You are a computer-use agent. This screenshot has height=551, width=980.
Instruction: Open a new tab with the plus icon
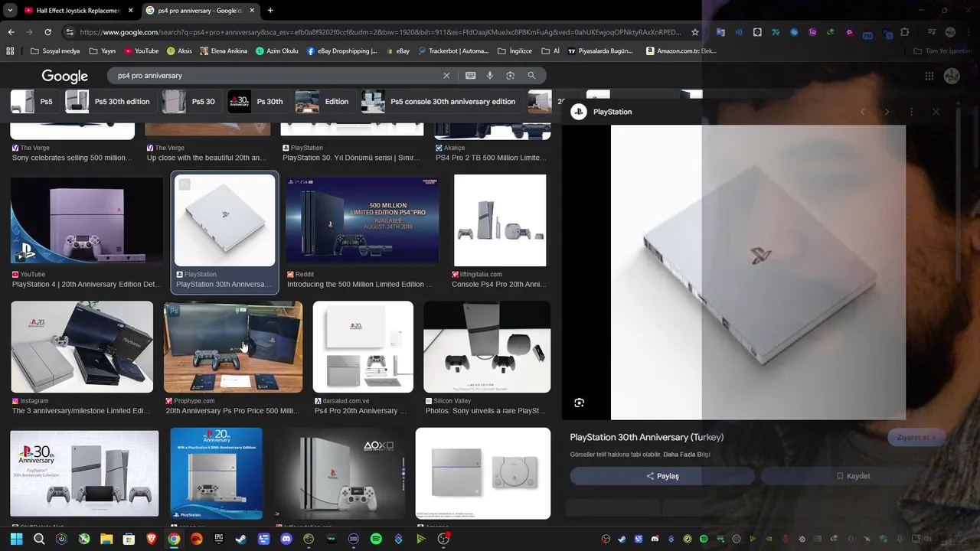(x=270, y=11)
